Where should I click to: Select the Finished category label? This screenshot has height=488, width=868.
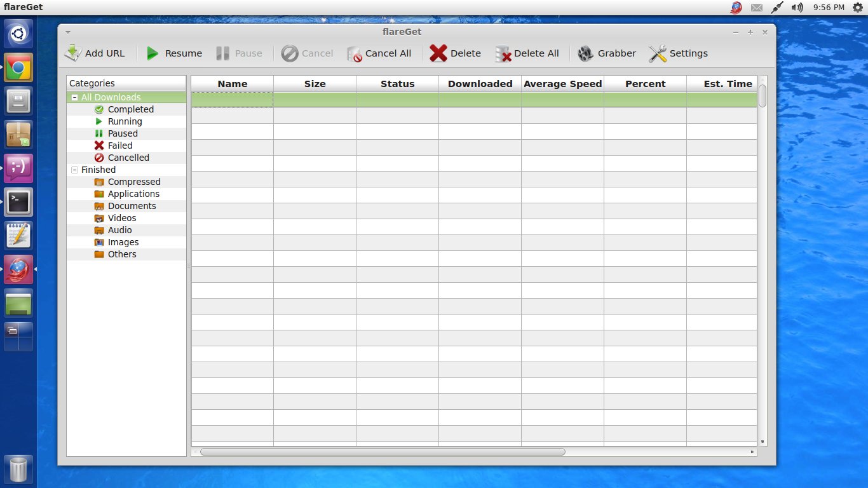pyautogui.click(x=98, y=170)
